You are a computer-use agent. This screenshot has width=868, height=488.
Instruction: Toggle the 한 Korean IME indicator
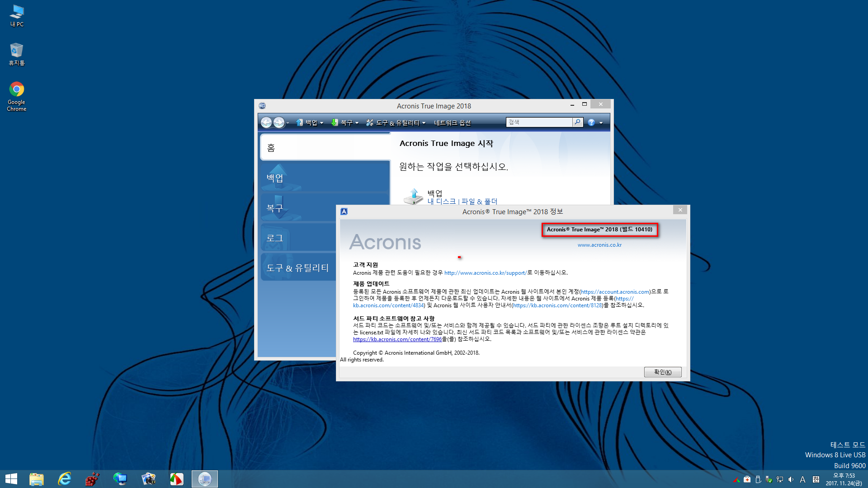[816, 479]
